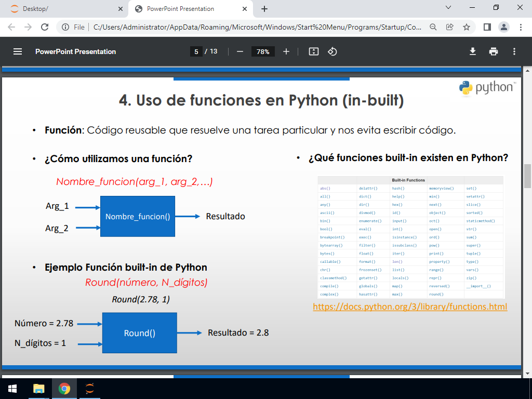The width and height of the screenshot is (532, 399).
Task: Toggle the browser side panel
Action: [487, 27]
